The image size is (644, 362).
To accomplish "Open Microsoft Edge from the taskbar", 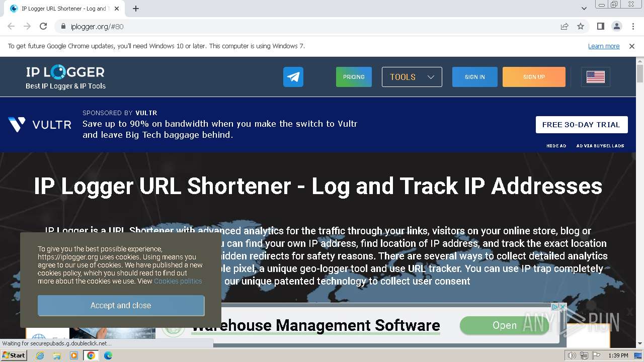I will click(108, 355).
